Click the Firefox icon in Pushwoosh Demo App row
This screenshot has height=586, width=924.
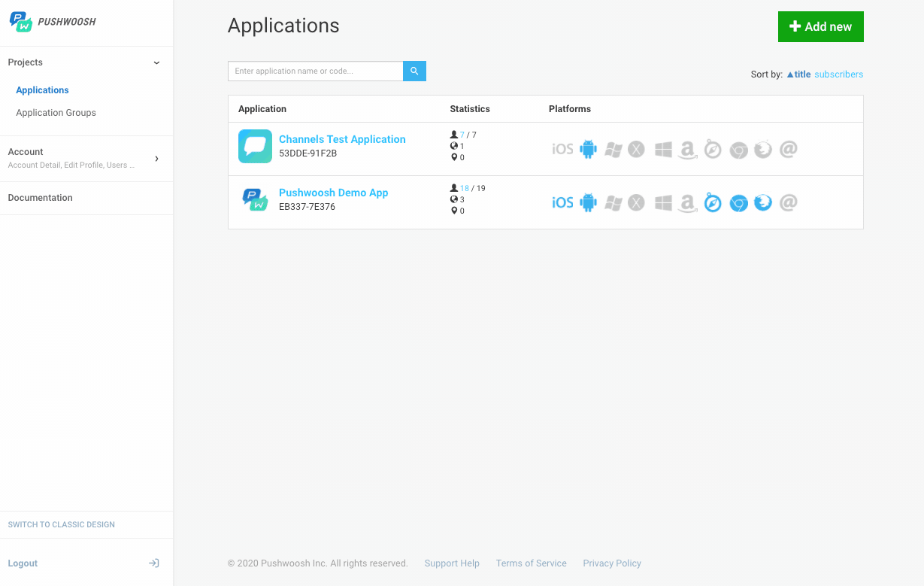click(763, 202)
